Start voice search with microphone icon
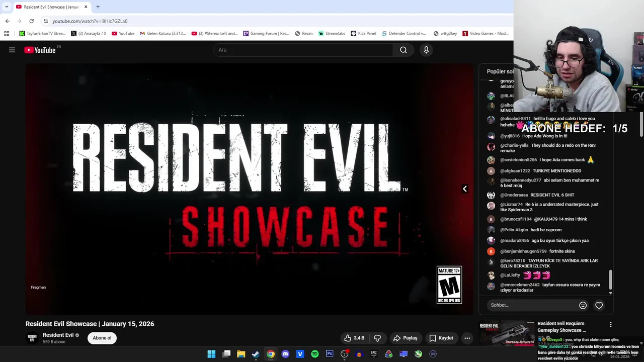 426,50
